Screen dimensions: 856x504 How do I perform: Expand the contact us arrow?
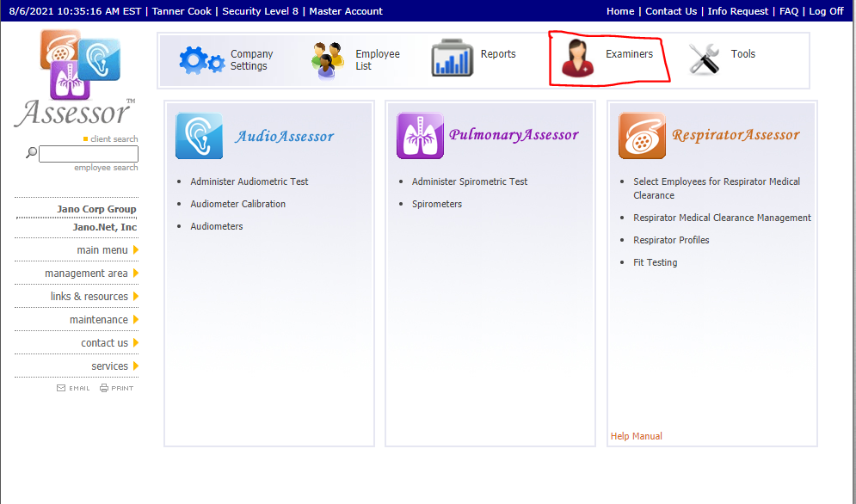(x=136, y=343)
